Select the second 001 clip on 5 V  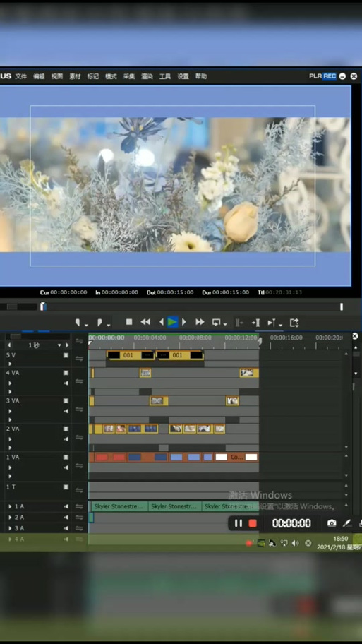point(180,355)
